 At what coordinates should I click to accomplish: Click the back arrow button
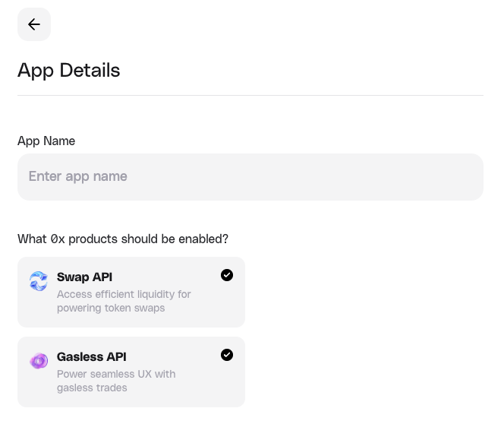coord(34,24)
